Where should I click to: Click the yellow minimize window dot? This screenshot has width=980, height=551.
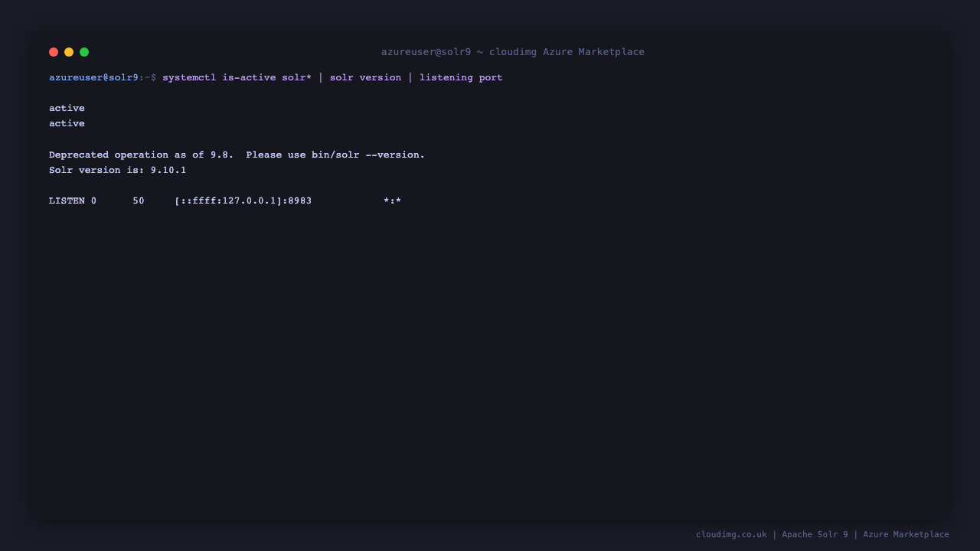point(69,52)
